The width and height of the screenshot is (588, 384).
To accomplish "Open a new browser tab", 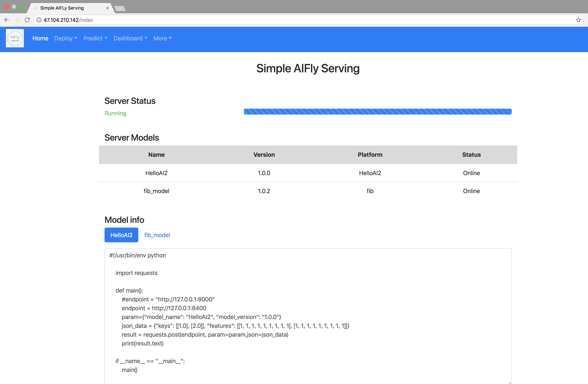I will [120, 9].
